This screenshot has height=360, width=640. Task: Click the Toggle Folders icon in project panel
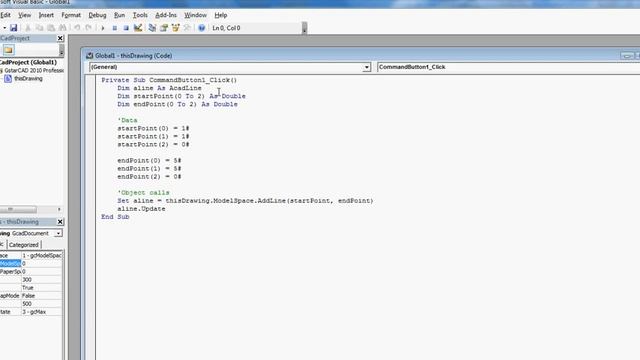click(x=8, y=50)
